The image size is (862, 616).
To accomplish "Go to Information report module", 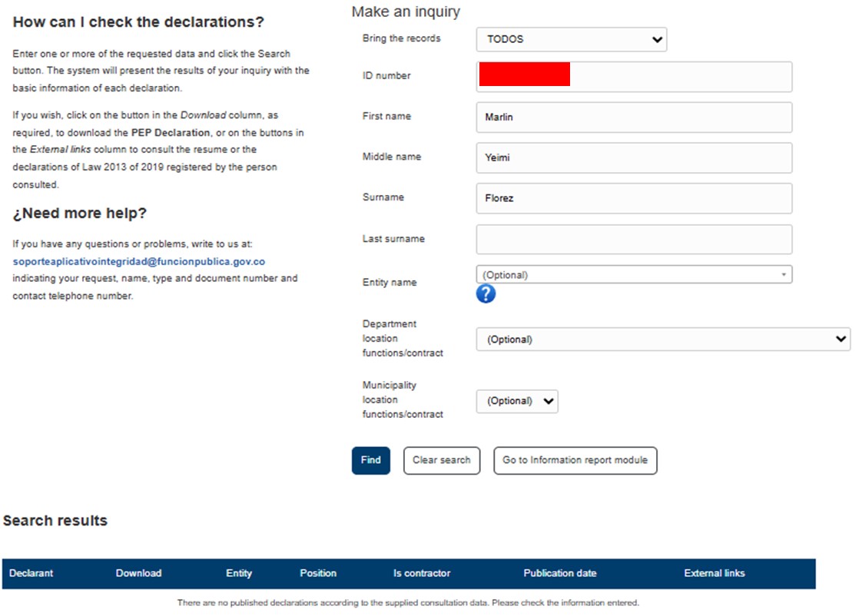I will pyautogui.click(x=575, y=461).
